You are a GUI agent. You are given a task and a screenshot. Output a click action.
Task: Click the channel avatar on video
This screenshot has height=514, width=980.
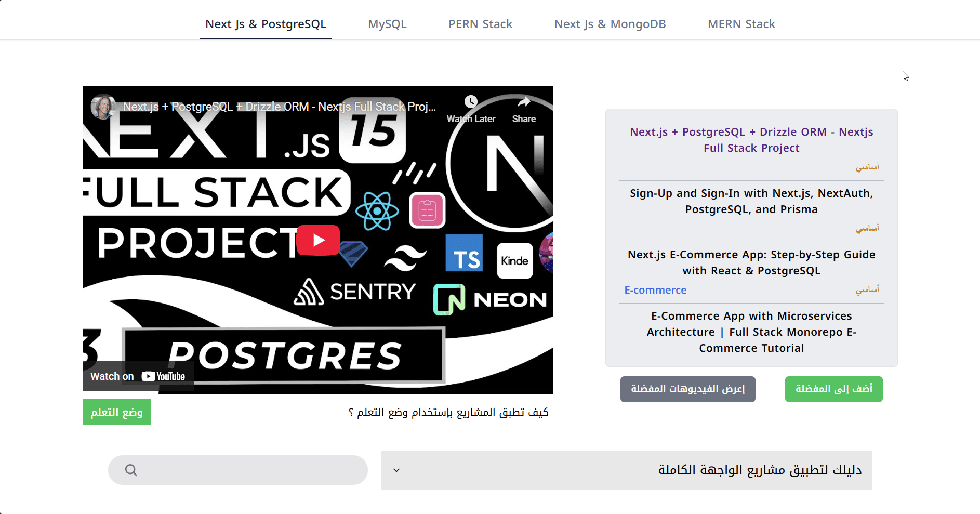pos(103,107)
